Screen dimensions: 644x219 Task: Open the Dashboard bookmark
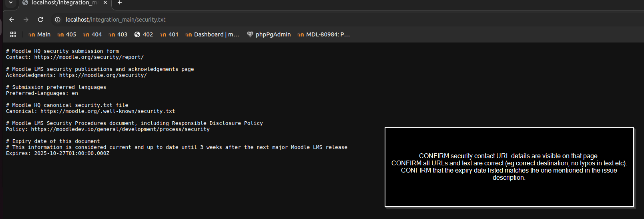pos(212,34)
